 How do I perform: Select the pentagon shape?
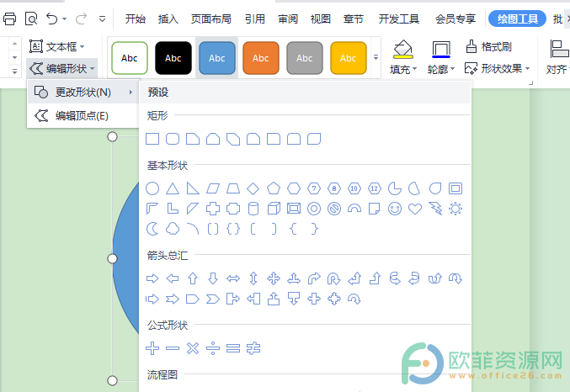point(274,188)
